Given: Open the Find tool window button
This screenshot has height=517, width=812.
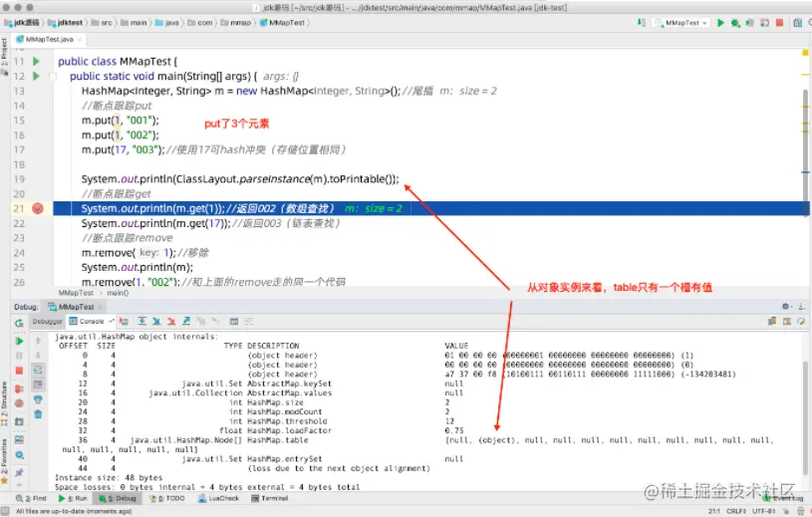Looking at the screenshot, I should (31, 498).
